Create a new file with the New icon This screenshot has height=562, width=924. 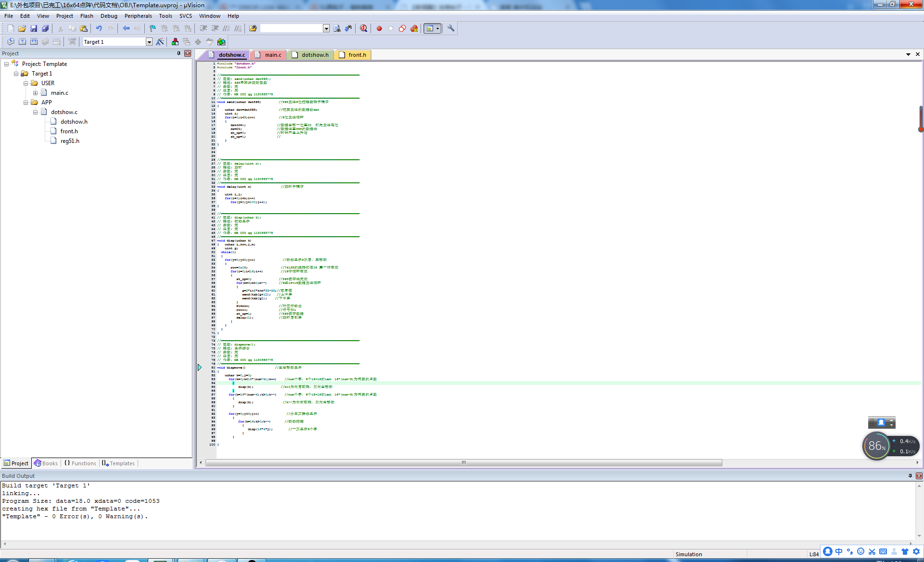11,28
